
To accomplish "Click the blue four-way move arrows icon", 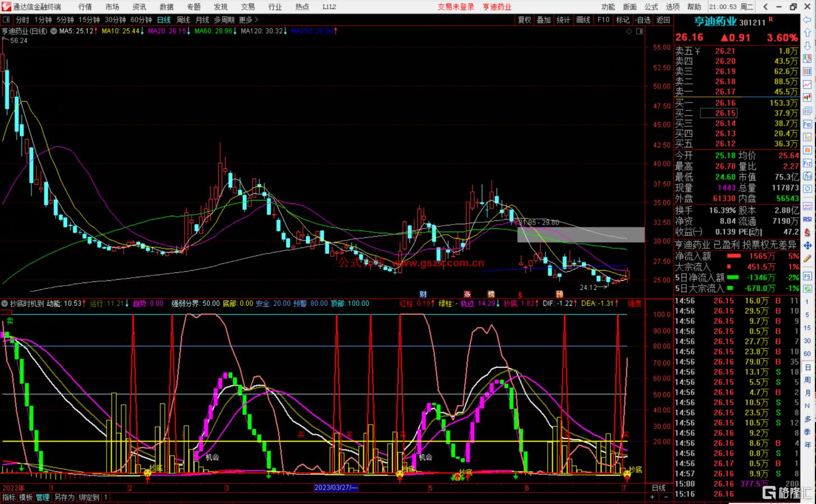I will (x=808, y=246).
